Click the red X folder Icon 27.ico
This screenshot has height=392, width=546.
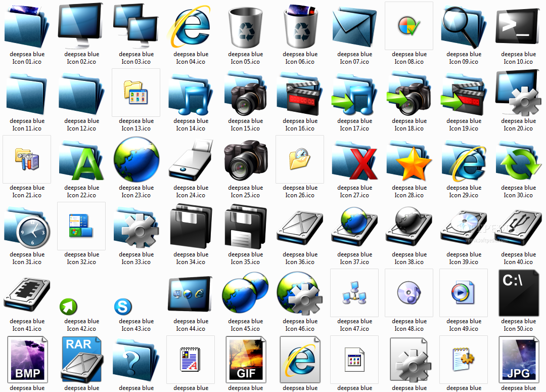pos(354,160)
